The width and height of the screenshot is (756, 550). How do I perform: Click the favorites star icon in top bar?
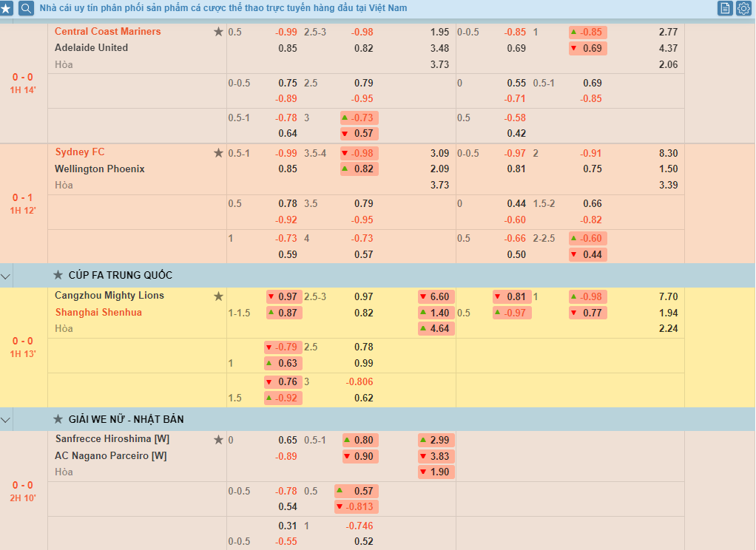6,8
